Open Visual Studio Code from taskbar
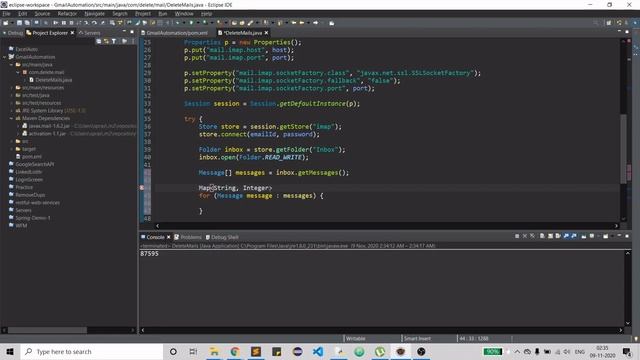This screenshot has width=640, height=360. (318, 351)
